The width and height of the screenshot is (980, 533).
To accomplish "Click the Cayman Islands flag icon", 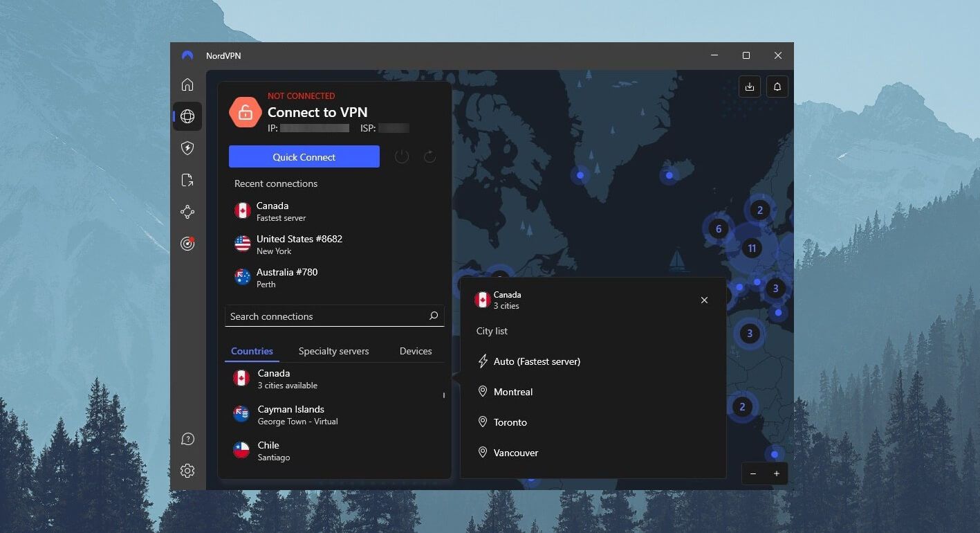I will point(241,415).
